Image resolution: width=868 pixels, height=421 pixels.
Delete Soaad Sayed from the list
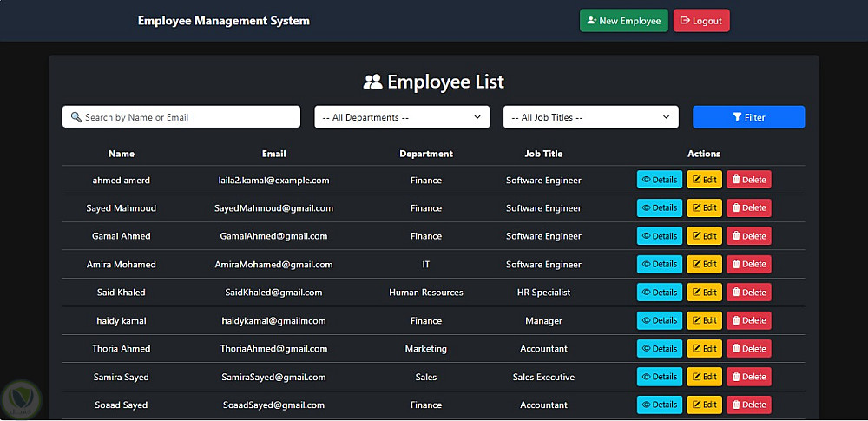tap(748, 405)
